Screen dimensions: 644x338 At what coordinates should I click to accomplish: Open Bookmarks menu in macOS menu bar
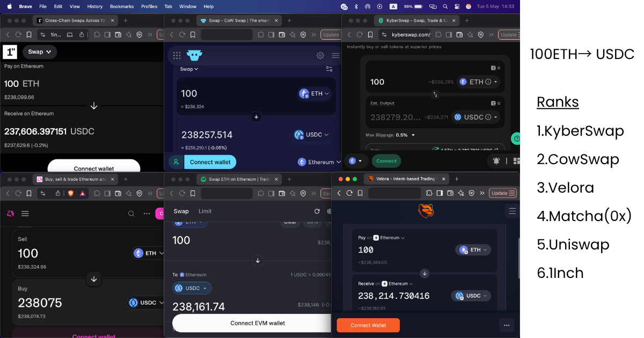click(122, 6)
